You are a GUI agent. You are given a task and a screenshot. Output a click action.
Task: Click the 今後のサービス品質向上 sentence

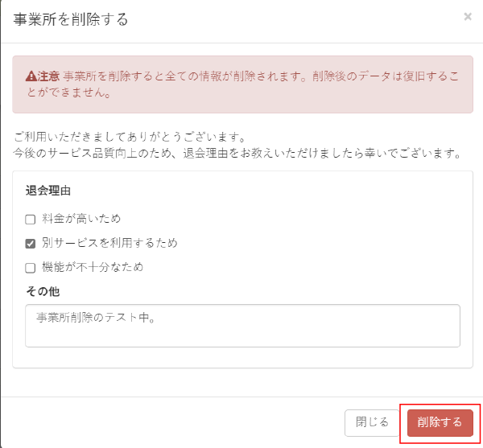pyautogui.click(x=237, y=153)
